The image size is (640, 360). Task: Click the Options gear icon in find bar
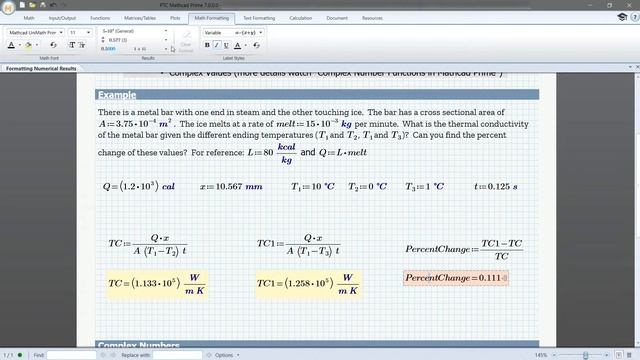(x=209, y=355)
